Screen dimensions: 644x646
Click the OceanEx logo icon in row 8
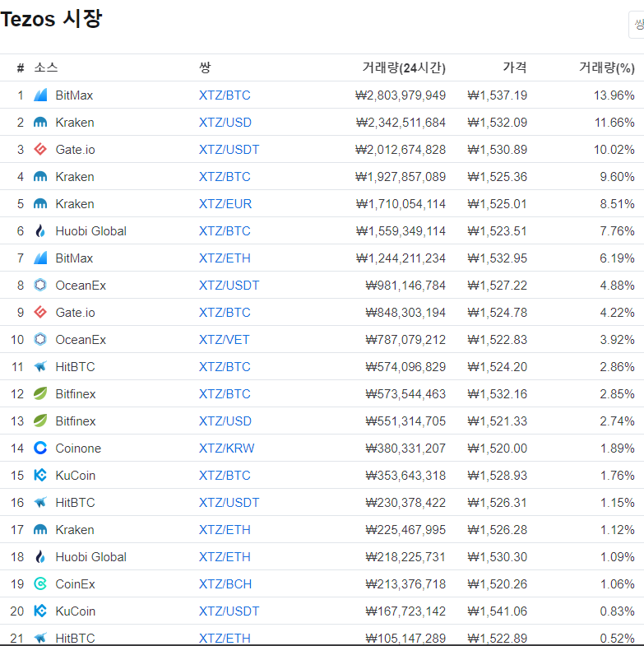coord(40,285)
